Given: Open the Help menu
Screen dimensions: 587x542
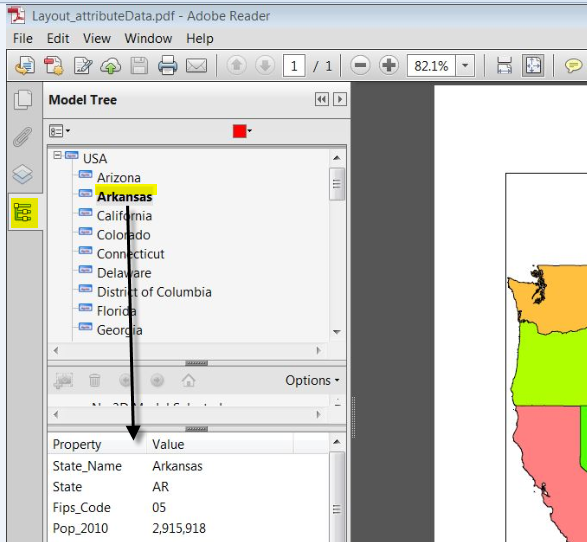Looking at the screenshot, I should [200, 39].
